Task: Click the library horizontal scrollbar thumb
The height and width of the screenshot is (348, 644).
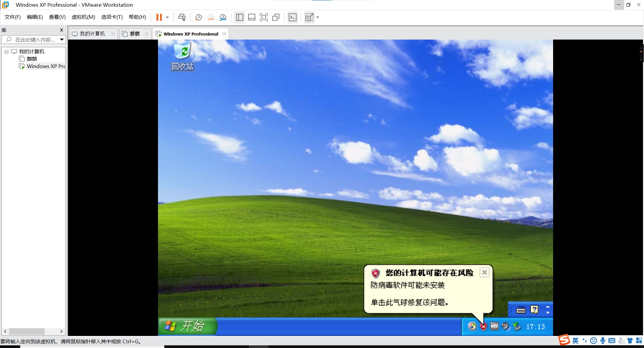Action: click(26, 331)
